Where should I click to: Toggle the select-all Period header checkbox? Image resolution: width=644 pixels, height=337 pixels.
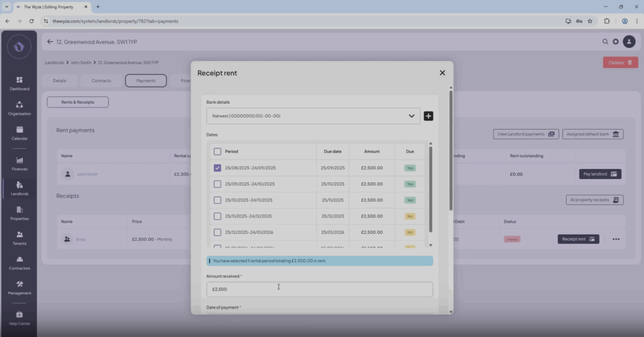[x=218, y=152]
